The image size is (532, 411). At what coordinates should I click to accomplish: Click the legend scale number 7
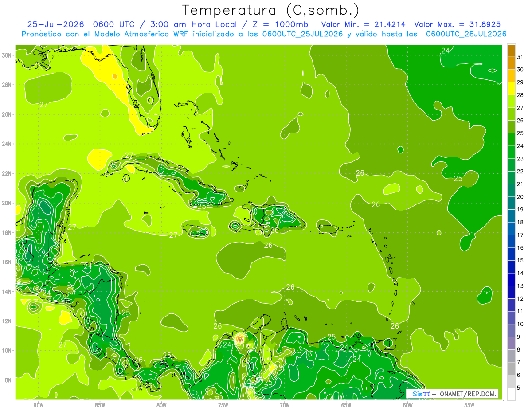coord(518,362)
